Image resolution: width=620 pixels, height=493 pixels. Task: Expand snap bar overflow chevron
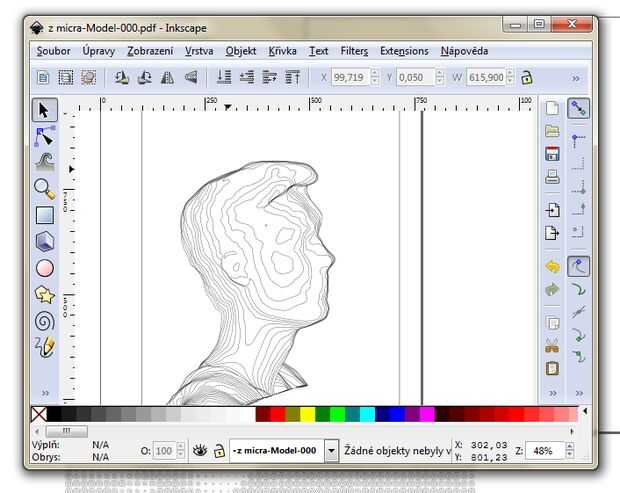click(x=579, y=393)
